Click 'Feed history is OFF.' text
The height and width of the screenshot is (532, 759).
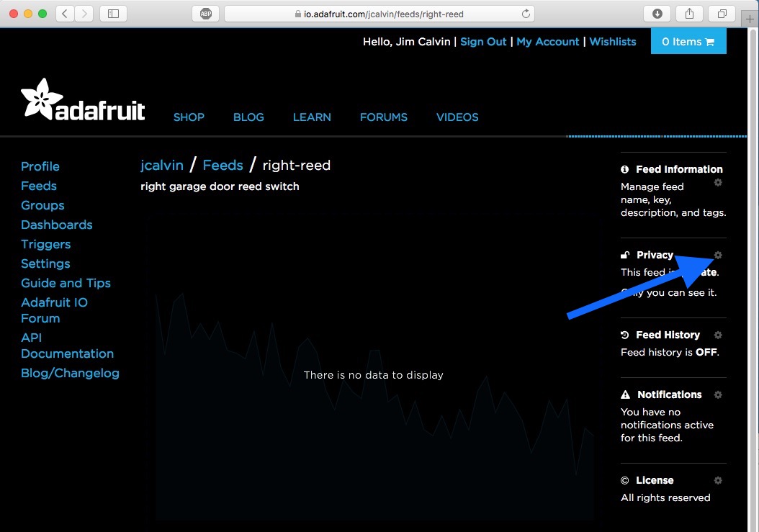(670, 353)
